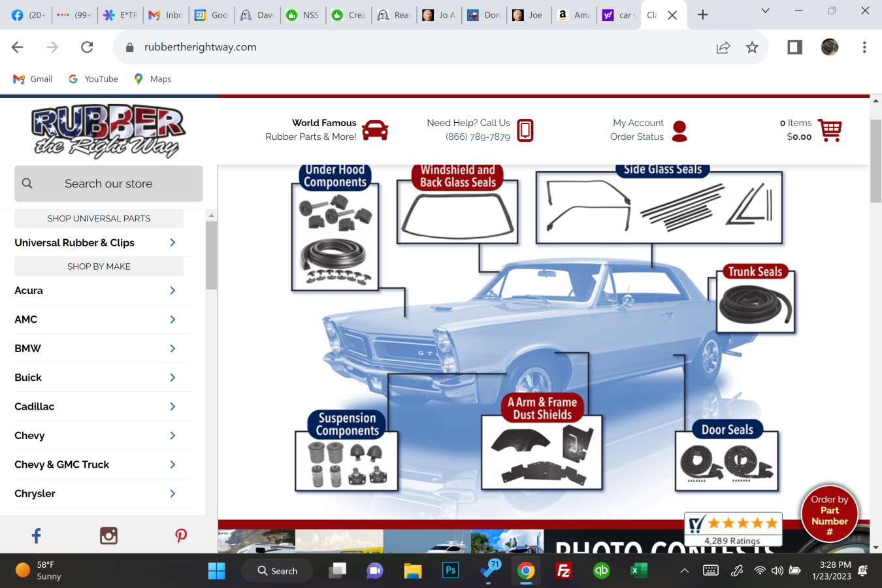This screenshot has height=588, width=882.
Task: Open a new browser tab
Action: (703, 14)
